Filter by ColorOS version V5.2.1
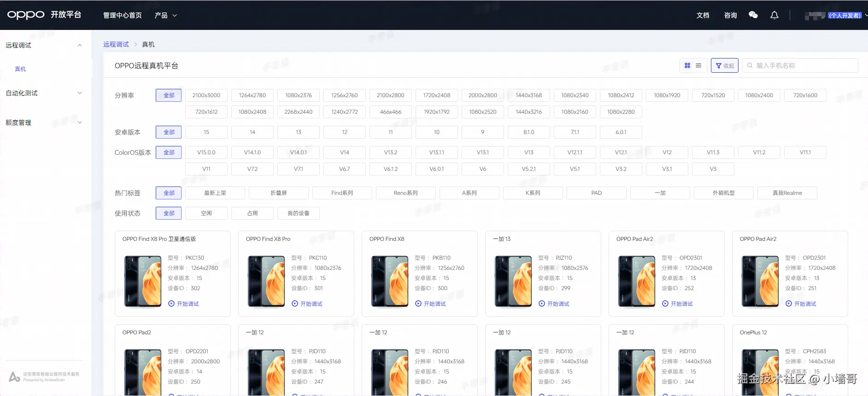 click(529, 169)
